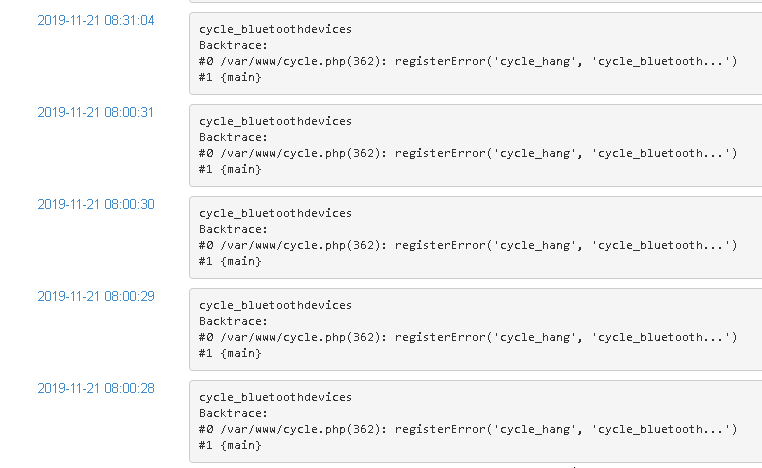Follow the 2019-11-21 08:00:30 timestamp link

96,204
